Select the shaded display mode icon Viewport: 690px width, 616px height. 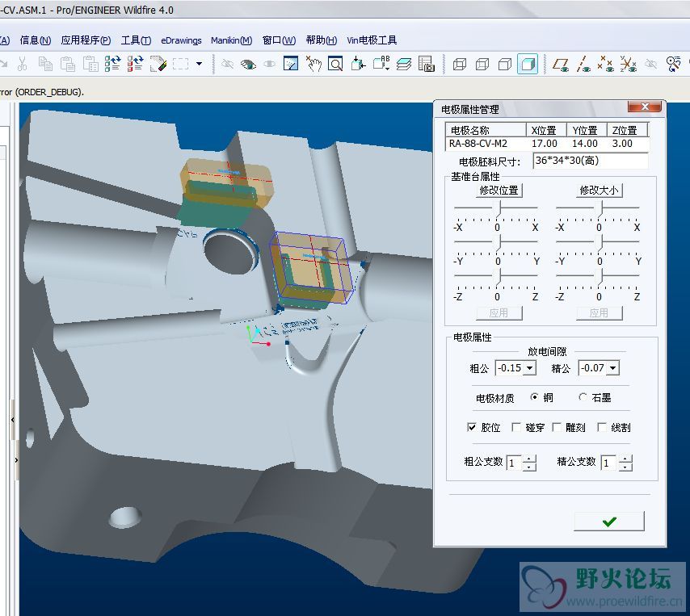pos(527,64)
